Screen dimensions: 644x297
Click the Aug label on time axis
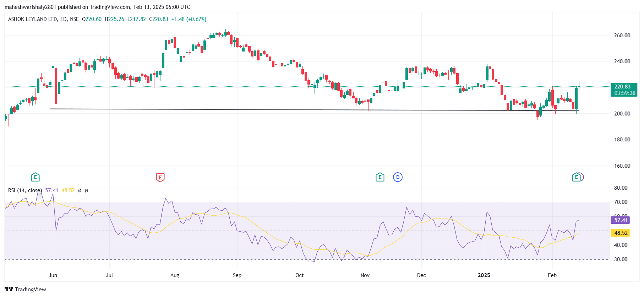pyautogui.click(x=175, y=275)
